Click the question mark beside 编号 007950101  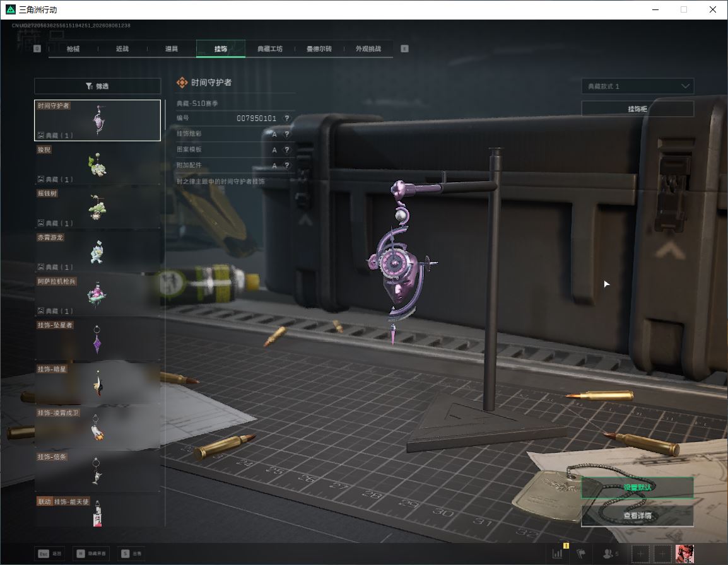click(287, 119)
